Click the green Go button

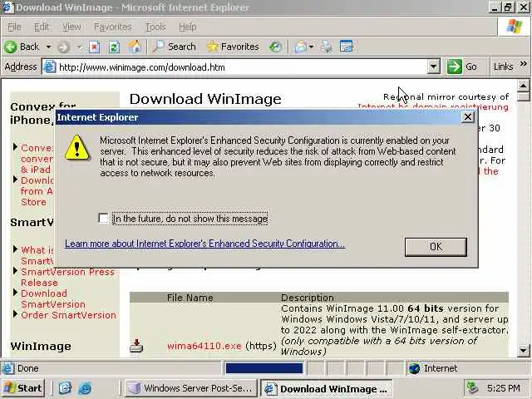click(462, 66)
